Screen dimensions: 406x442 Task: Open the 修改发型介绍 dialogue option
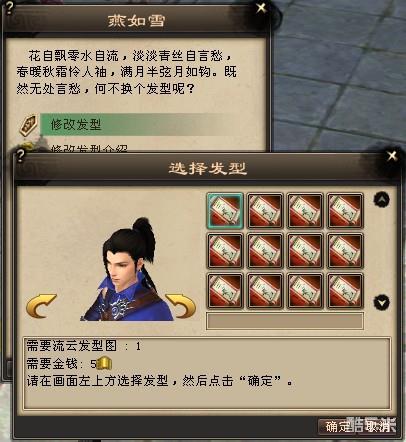(89, 149)
